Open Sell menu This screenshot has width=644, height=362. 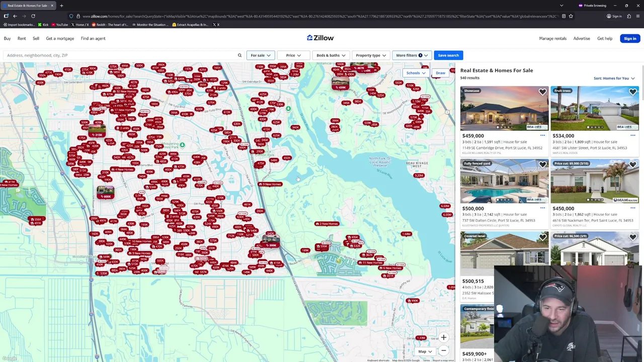point(36,38)
